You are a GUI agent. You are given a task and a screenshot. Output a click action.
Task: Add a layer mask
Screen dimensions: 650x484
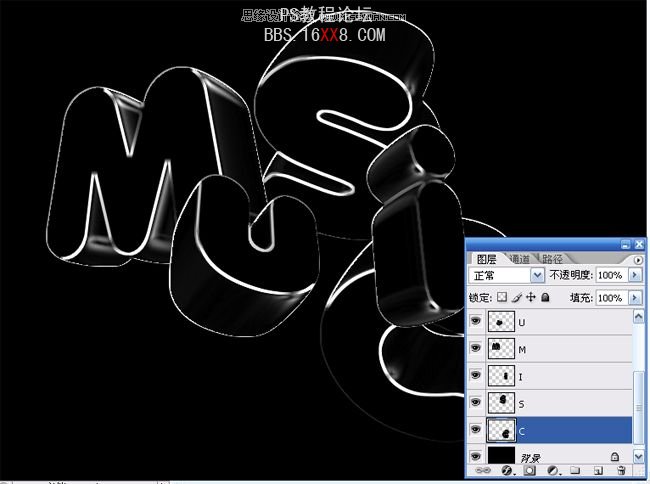tap(530, 469)
